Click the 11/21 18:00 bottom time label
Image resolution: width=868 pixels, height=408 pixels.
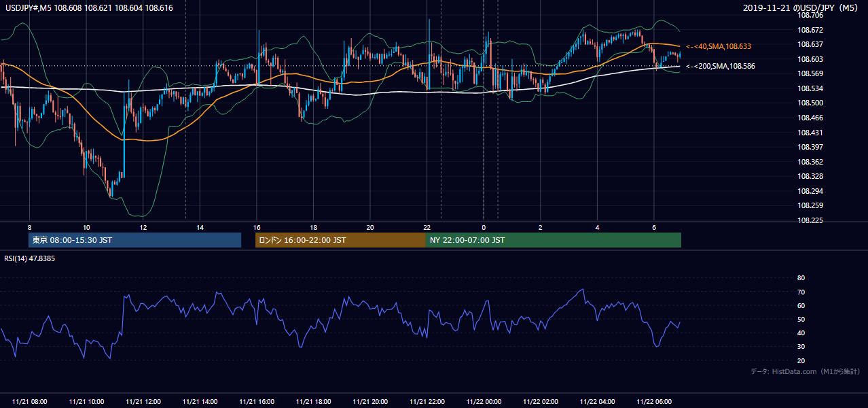point(313,402)
